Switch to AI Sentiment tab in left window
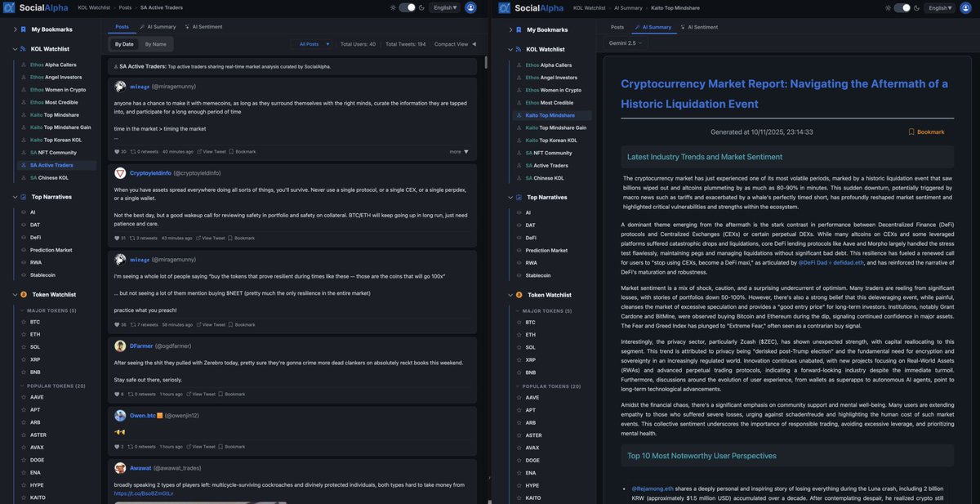The width and height of the screenshot is (980, 504). (203, 27)
